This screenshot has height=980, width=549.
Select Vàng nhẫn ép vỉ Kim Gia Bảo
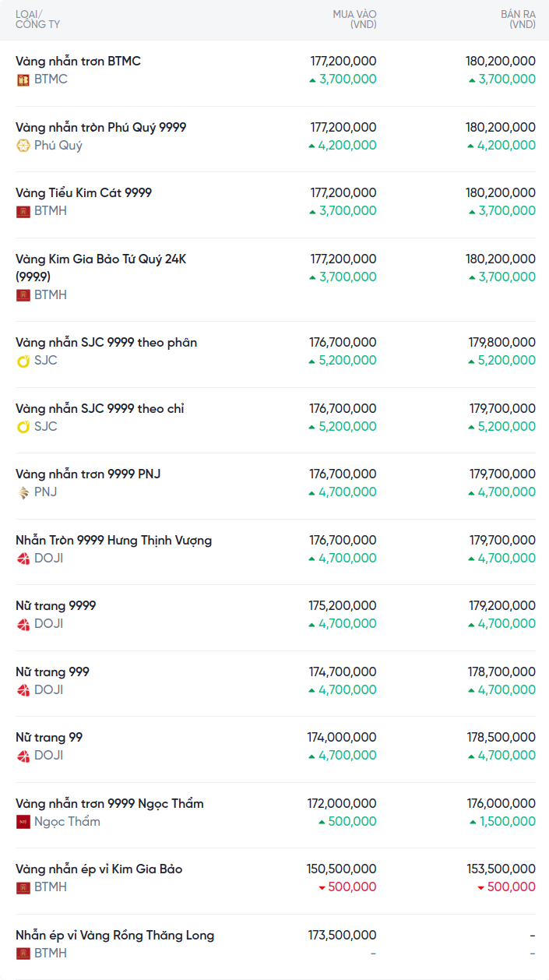click(99, 869)
